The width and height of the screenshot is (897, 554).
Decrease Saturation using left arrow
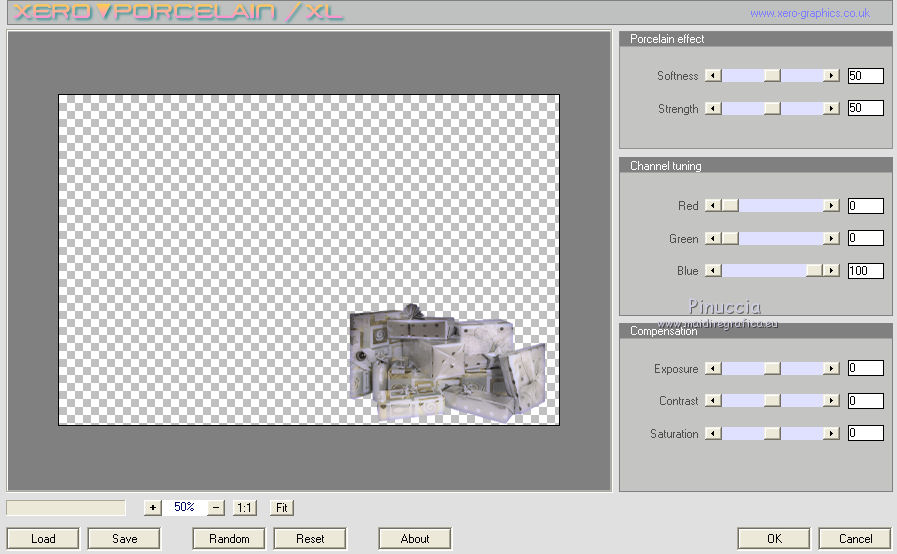pos(713,433)
